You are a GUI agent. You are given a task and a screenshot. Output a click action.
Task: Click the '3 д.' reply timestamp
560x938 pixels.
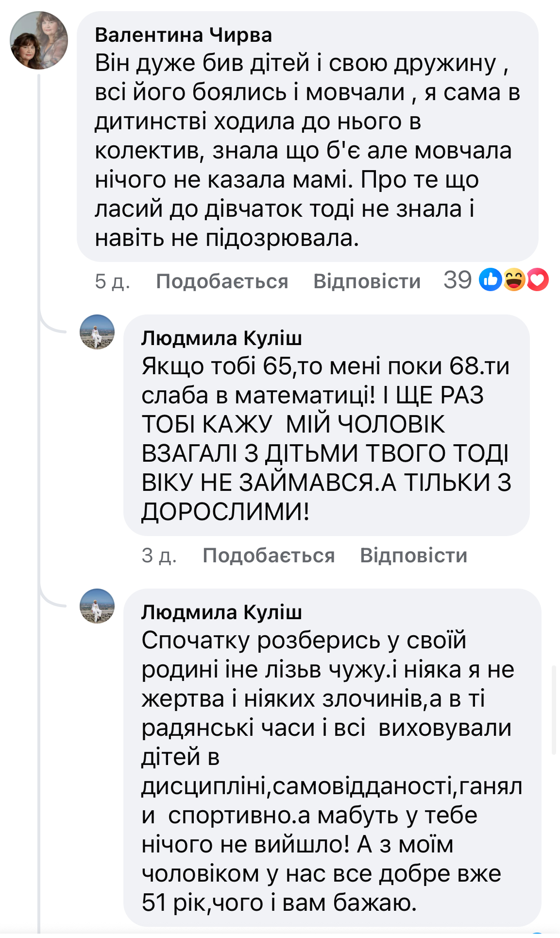159,556
